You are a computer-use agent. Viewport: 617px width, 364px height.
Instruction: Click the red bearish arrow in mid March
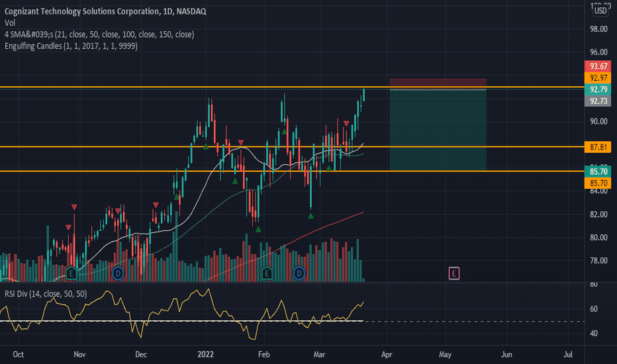tap(346, 124)
